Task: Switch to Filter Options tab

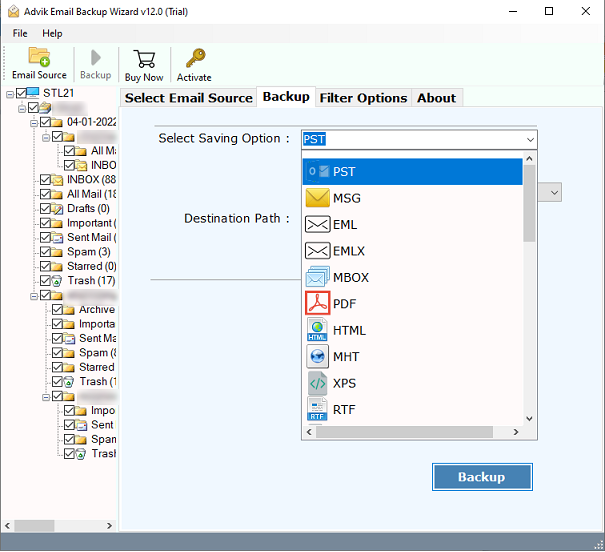Action: tap(363, 98)
